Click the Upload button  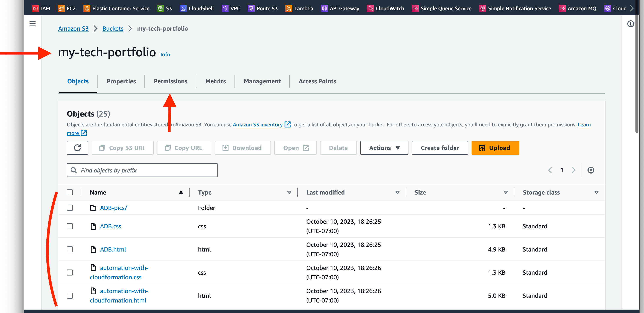[495, 148]
